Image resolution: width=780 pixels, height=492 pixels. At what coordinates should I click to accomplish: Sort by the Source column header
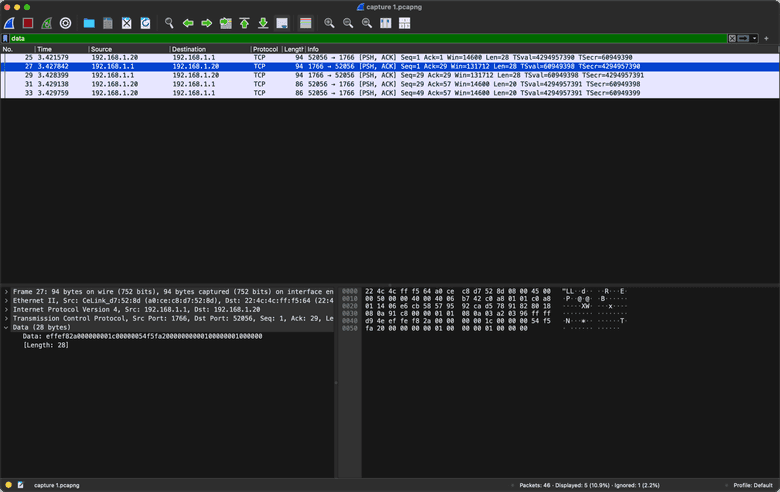[x=129, y=49]
